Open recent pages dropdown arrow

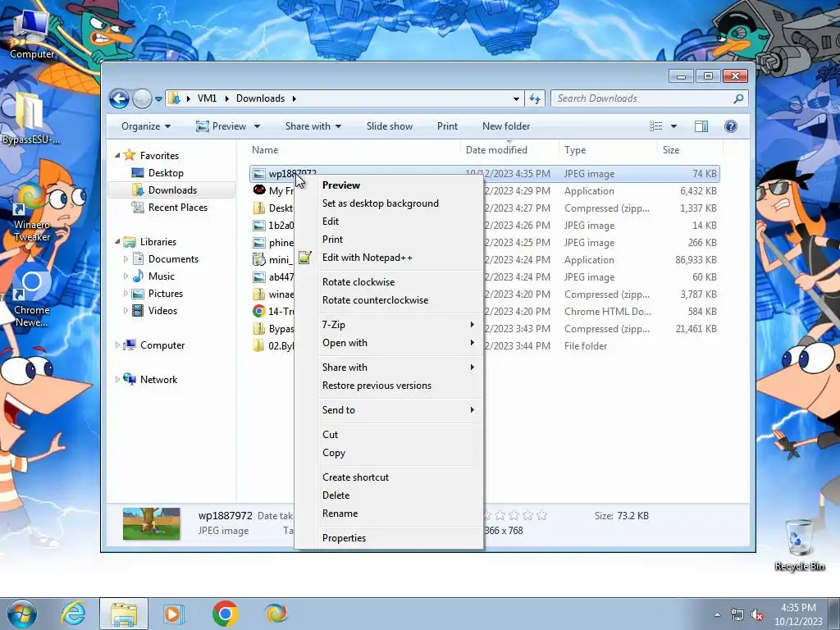(x=158, y=99)
